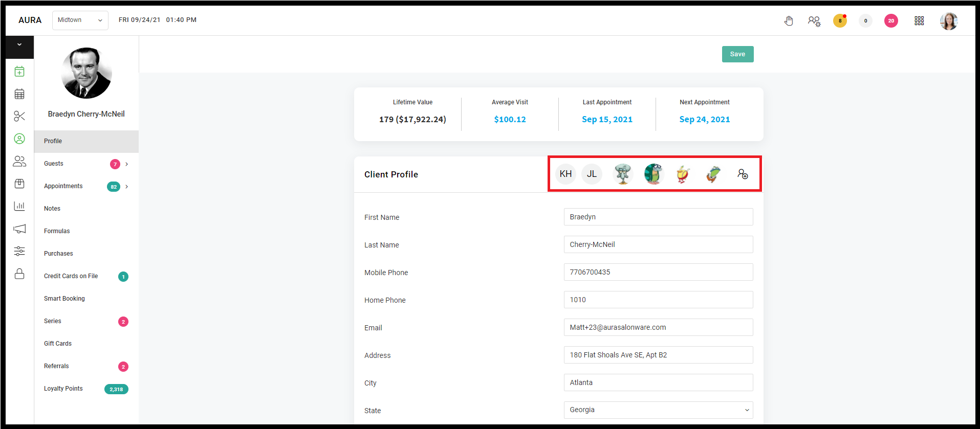Click the AURA logo
980x429 pixels.
30,20
